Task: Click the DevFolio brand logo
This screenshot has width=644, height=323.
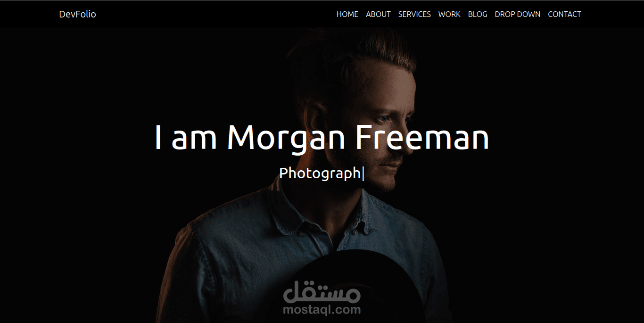Action: (77, 14)
